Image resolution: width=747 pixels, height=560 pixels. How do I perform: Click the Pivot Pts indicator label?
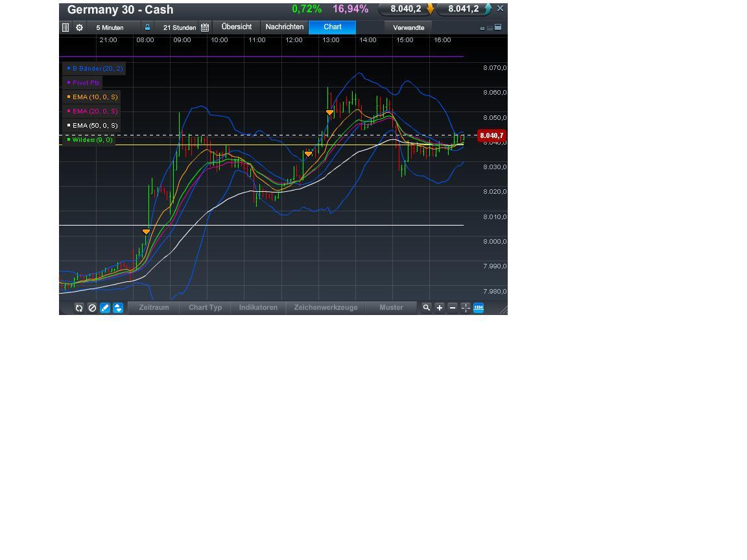tap(82, 83)
